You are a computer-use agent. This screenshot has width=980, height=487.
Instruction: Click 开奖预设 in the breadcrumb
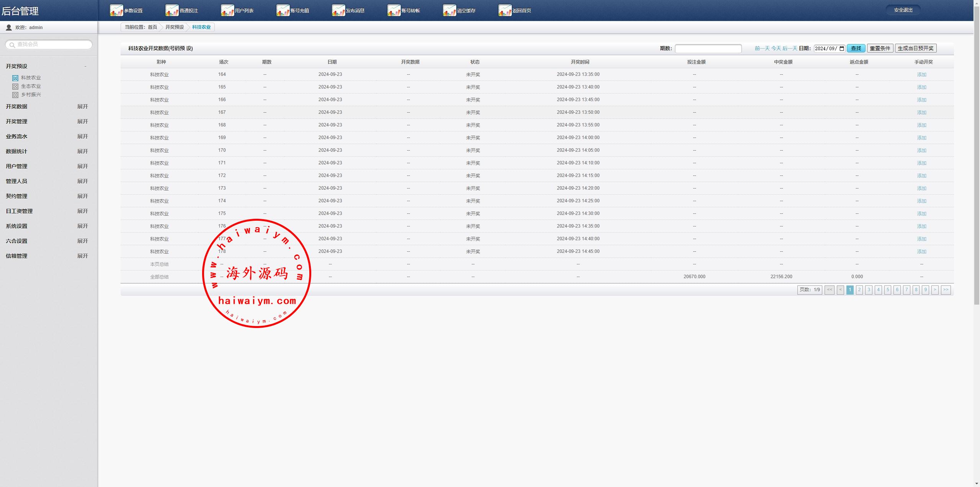[175, 27]
